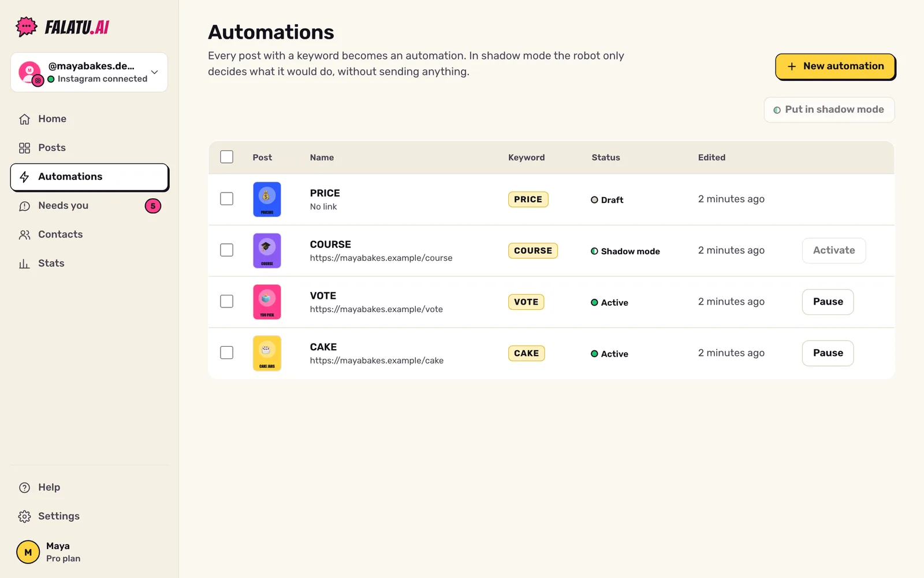Click the Needs you badge showing 5
924x578 pixels.
pos(153,206)
